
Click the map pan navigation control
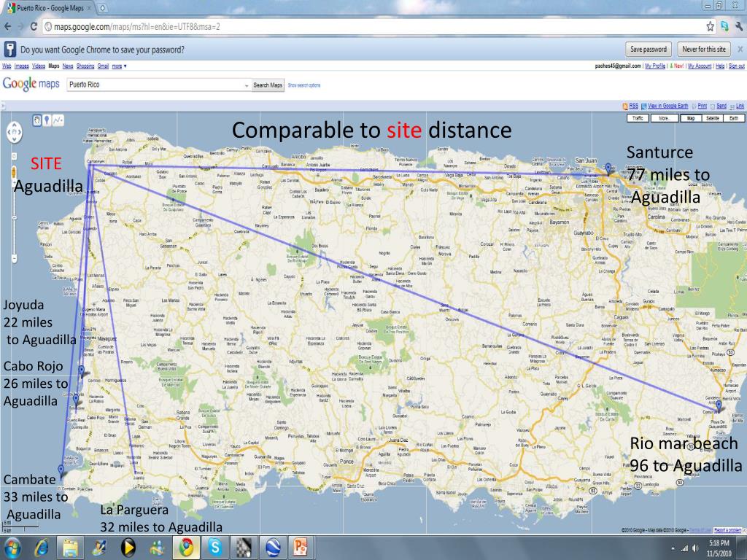click(x=14, y=132)
